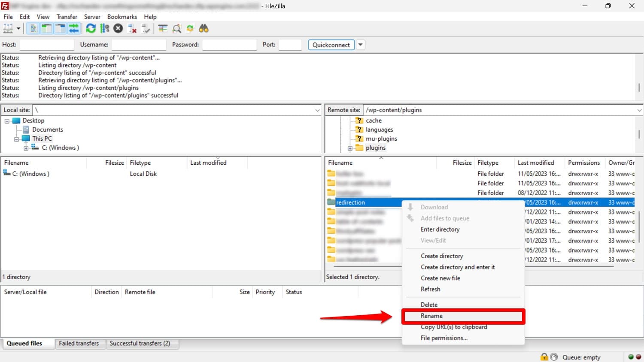644x362 pixels.
Task: Open the Bookmarks menu
Action: pos(122,17)
